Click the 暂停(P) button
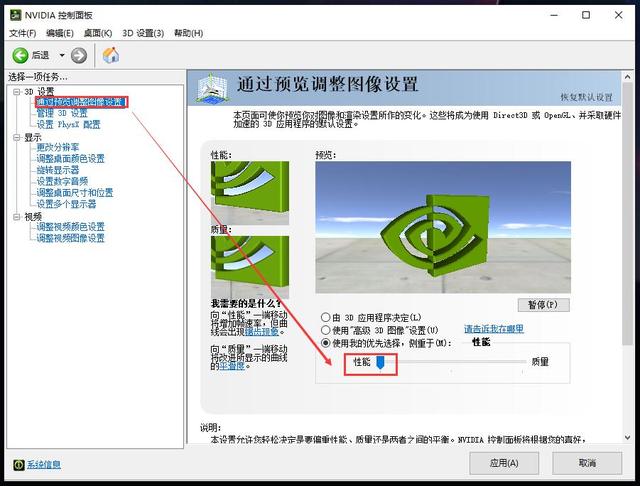The height and width of the screenshot is (486, 640). point(543,305)
